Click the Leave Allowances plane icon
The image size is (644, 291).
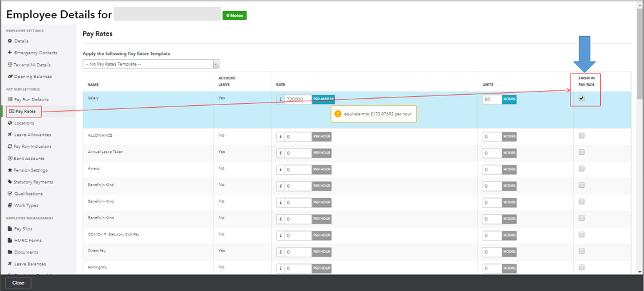pyautogui.click(x=10, y=135)
